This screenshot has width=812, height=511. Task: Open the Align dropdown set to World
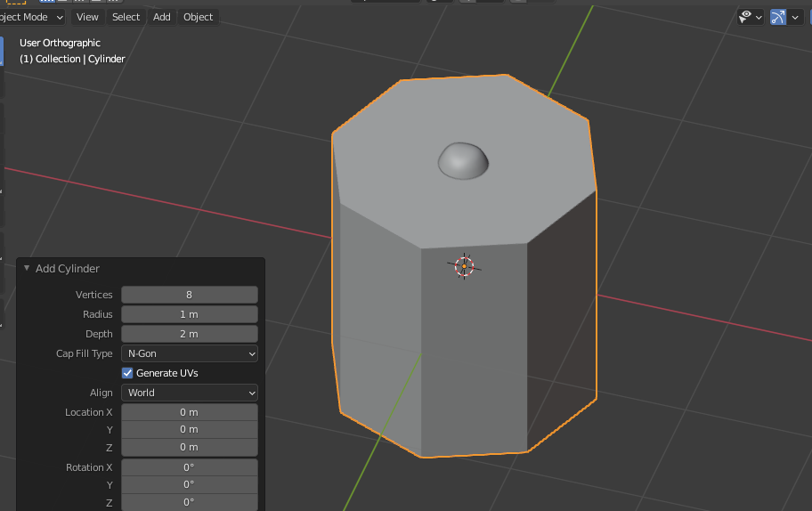coord(189,393)
